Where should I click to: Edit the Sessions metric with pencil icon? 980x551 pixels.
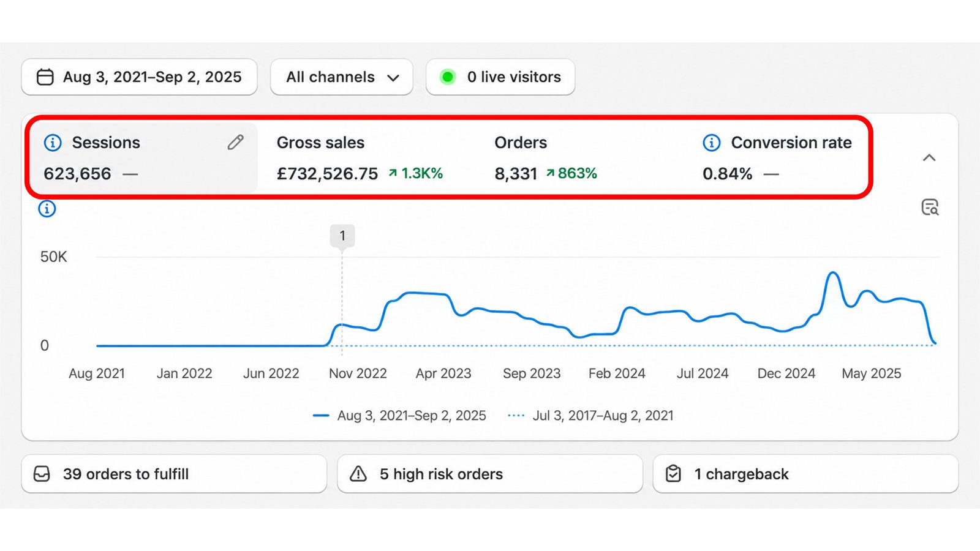pos(236,143)
